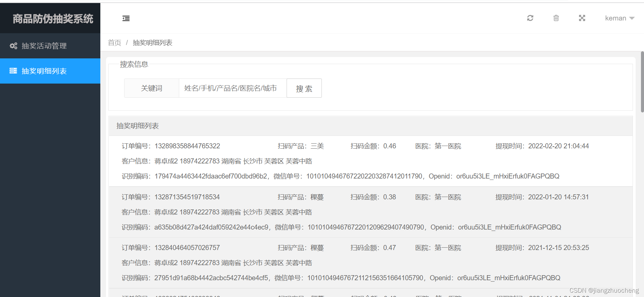Screen dimensions: 644x297
Task: Click identification code 179474a4463442fdaac6ef700dbd96b2
Action: (211, 176)
